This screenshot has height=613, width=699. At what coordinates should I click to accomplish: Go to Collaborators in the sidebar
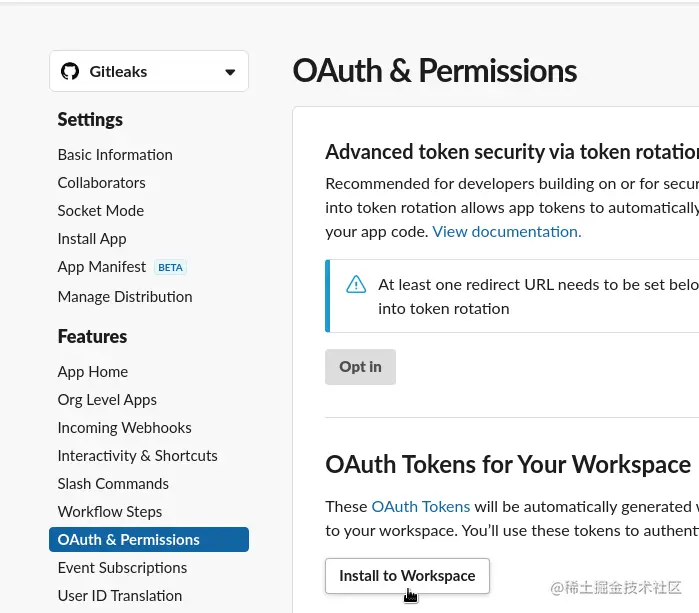click(x=101, y=183)
